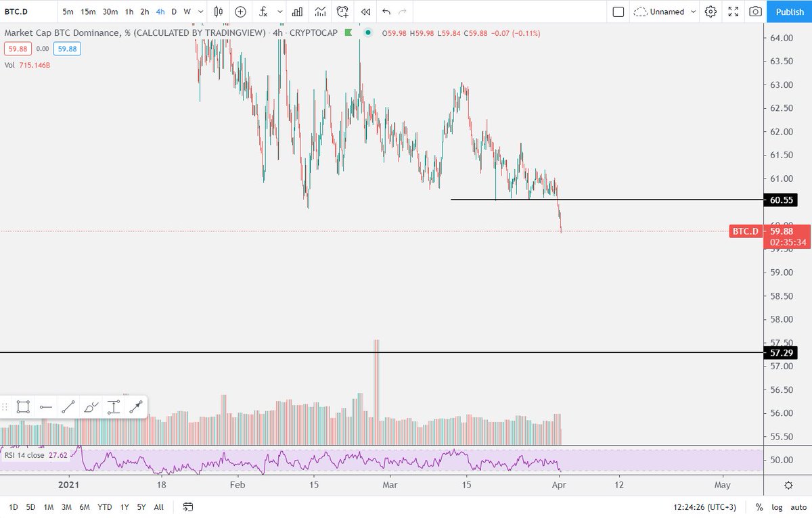Open the Unnamed layout dropdown
The height and width of the screenshot is (518, 812).
coord(664,11)
